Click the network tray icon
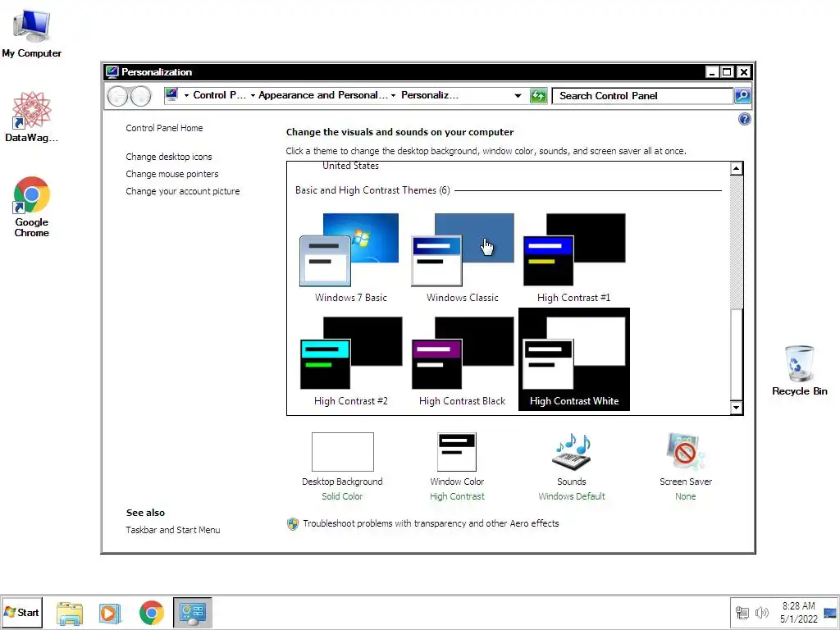Image resolution: width=840 pixels, height=630 pixels. pos(742,613)
